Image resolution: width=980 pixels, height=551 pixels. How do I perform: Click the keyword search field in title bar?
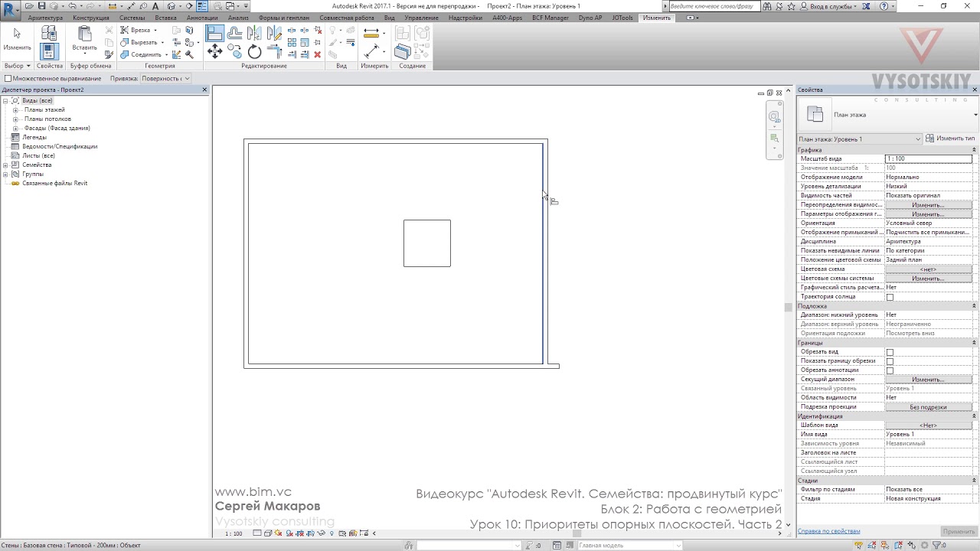click(714, 6)
